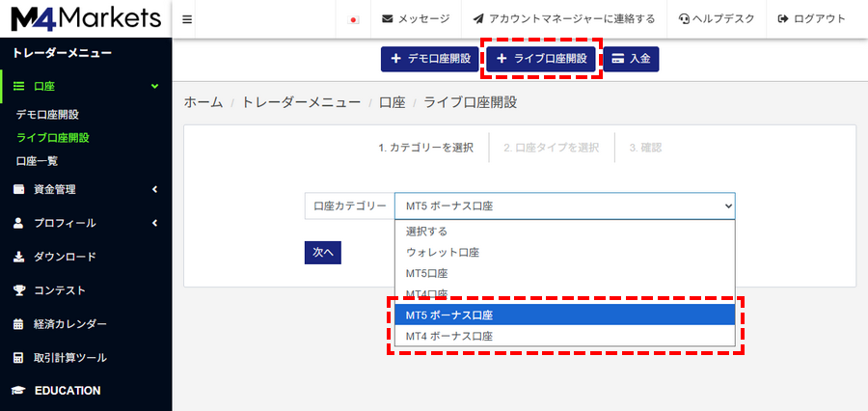Click the paper plane icon for account manager
Viewport: 868px width, 411px height.
click(478, 19)
